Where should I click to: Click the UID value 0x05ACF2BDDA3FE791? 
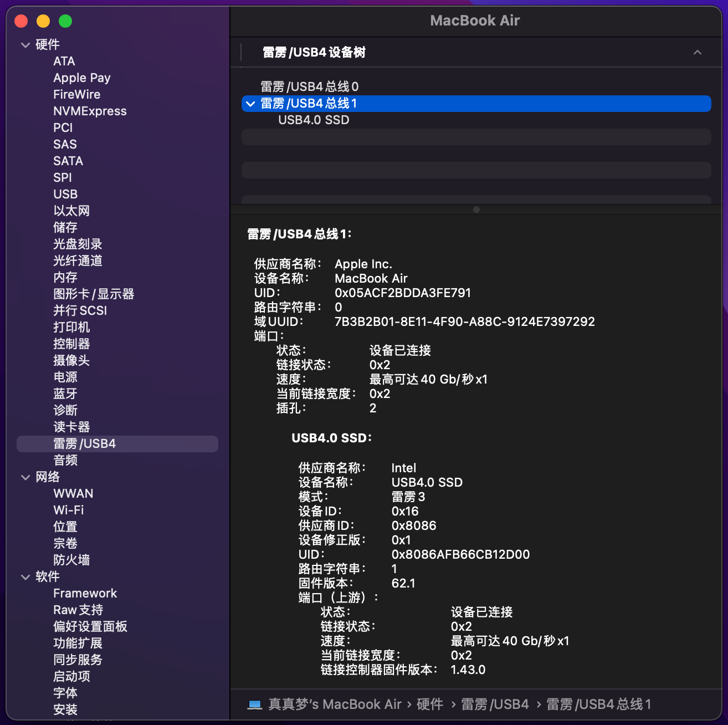pyautogui.click(x=403, y=293)
